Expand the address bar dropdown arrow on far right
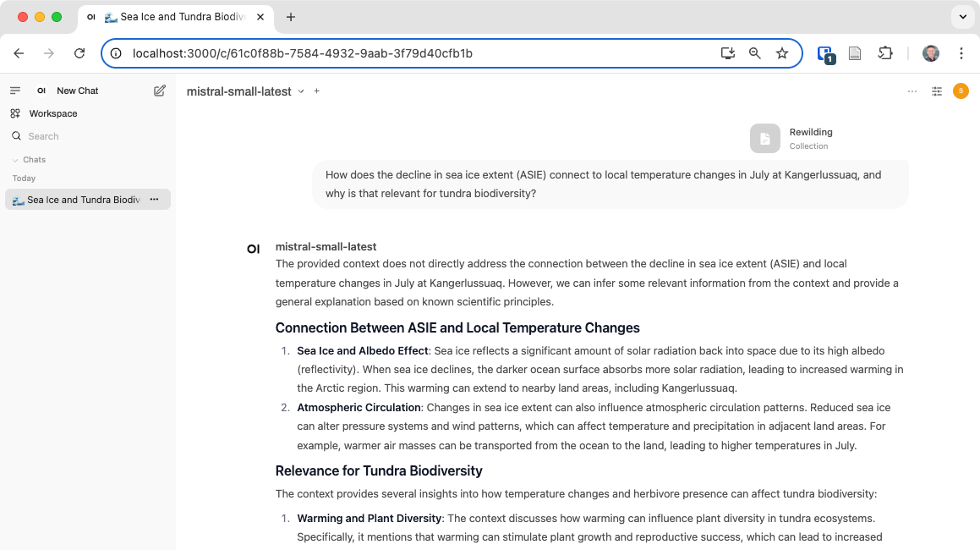 (962, 17)
